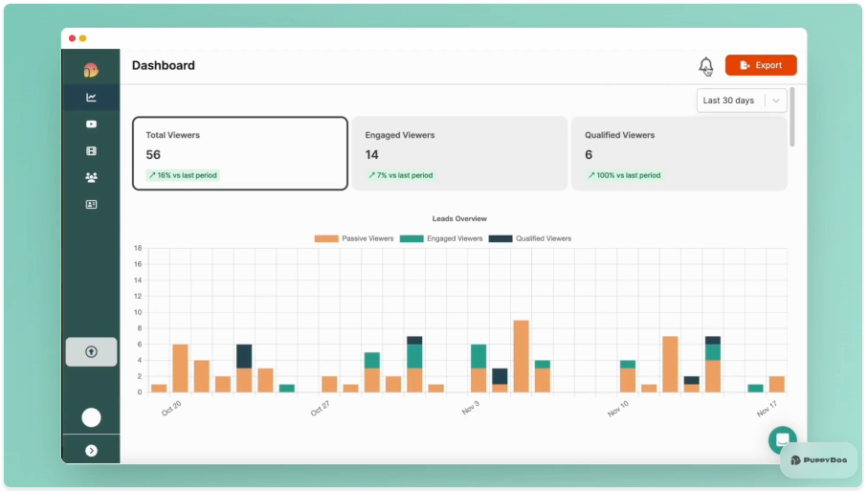Close the window with red button
The width and height of the screenshot is (868, 493).
[72, 38]
